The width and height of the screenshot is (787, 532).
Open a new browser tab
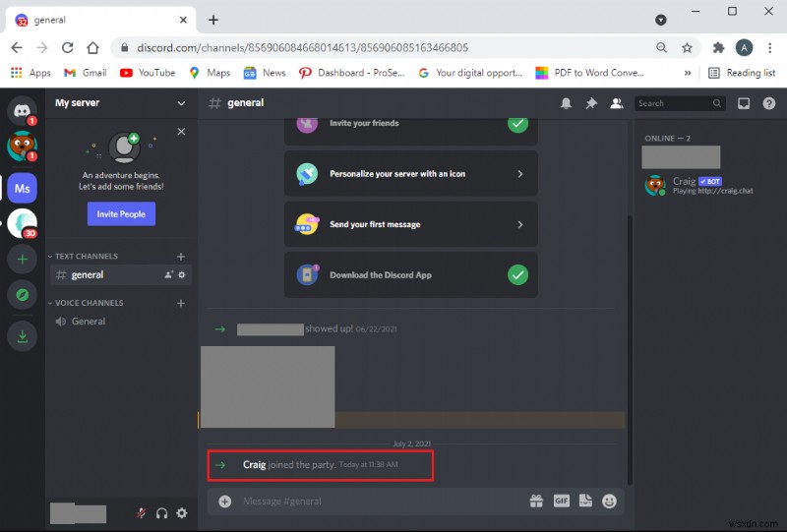point(213,20)
